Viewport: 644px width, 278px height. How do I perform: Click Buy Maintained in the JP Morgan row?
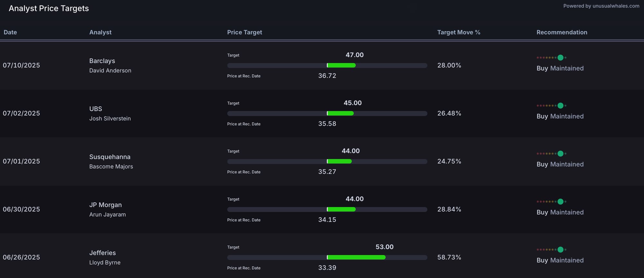tap(560, 213)
